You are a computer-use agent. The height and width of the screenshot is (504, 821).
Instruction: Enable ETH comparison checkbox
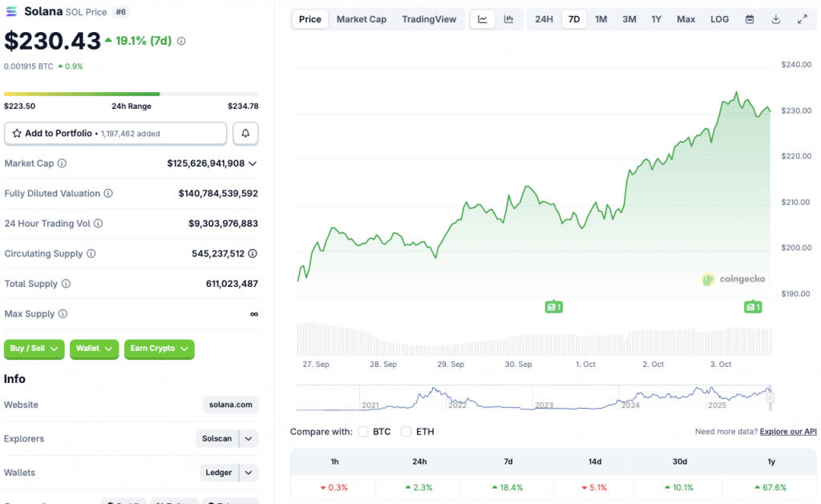tap(406, 432)
